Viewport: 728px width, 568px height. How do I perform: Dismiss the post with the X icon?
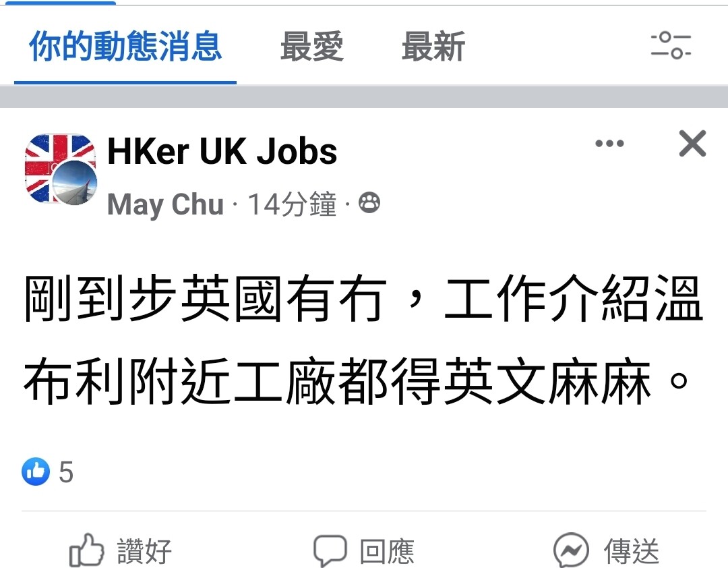point(692,143)
